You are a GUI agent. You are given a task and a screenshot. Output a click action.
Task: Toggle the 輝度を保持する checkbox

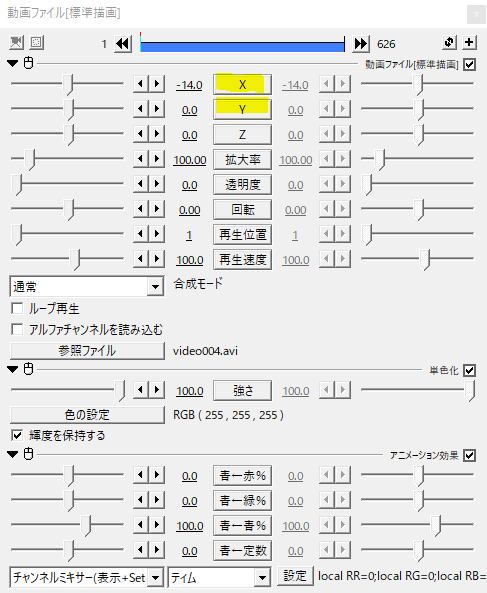17,435
